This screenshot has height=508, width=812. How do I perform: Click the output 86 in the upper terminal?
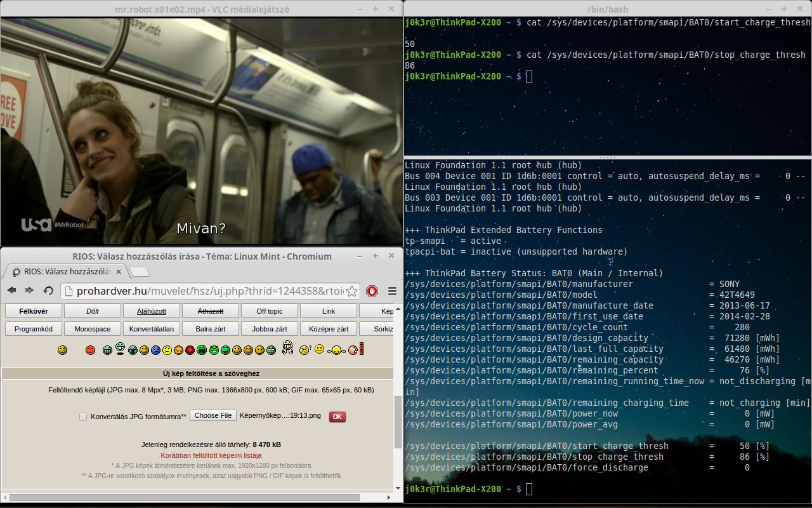[410, 65]
